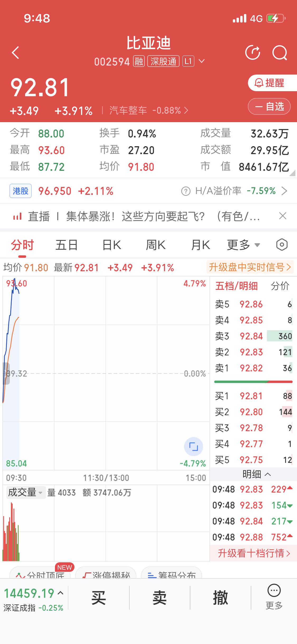Tap the fullscreen chart expand icon
This screenshot has height=644, width=297.
click(194, 447)
